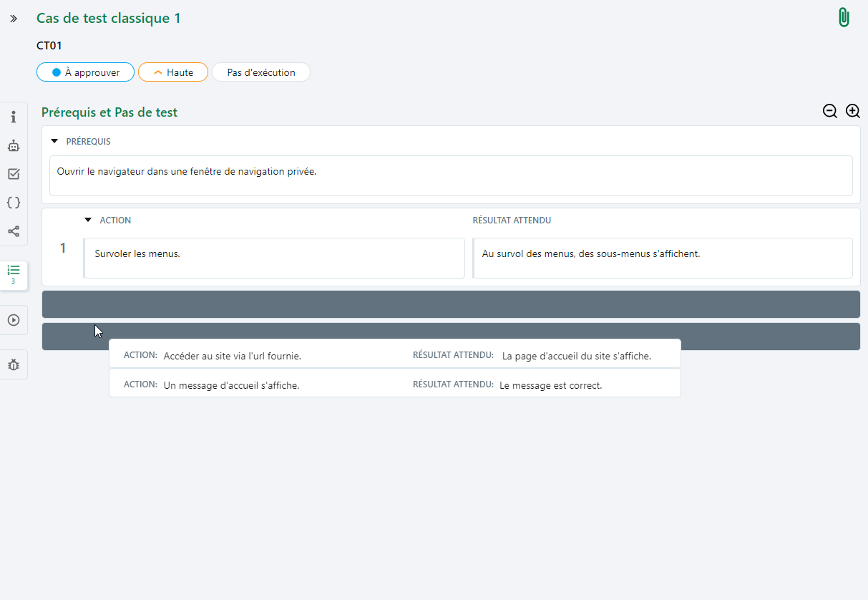Image resolution: width=868 pixels, height=600 pixels.
Task: Open the checkbox verified-requirements sidebar icon
Action: (x=14, y=174)
